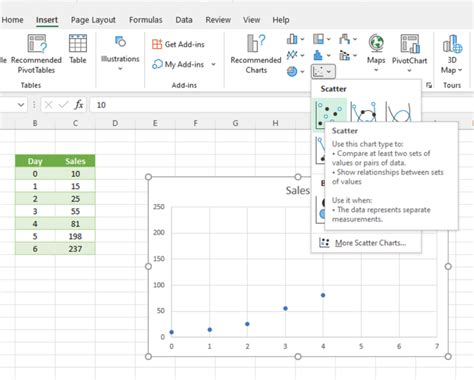Select the cell containing 237

tap(75, 249)
